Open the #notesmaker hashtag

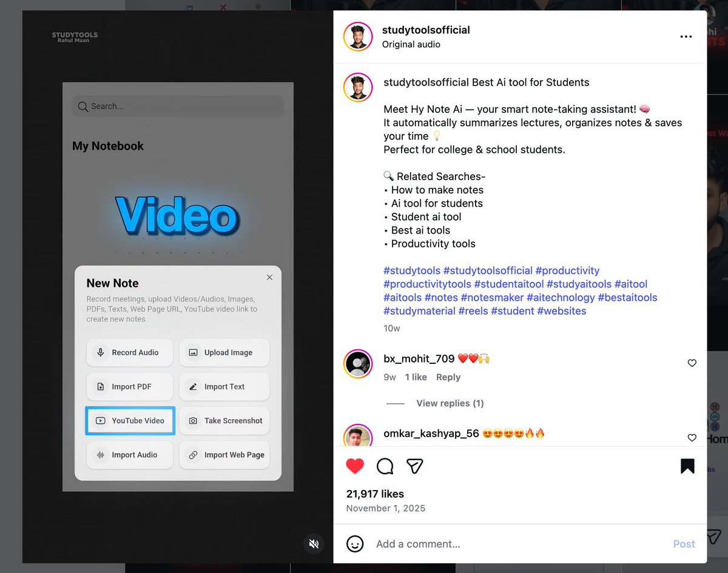(492, 297)
